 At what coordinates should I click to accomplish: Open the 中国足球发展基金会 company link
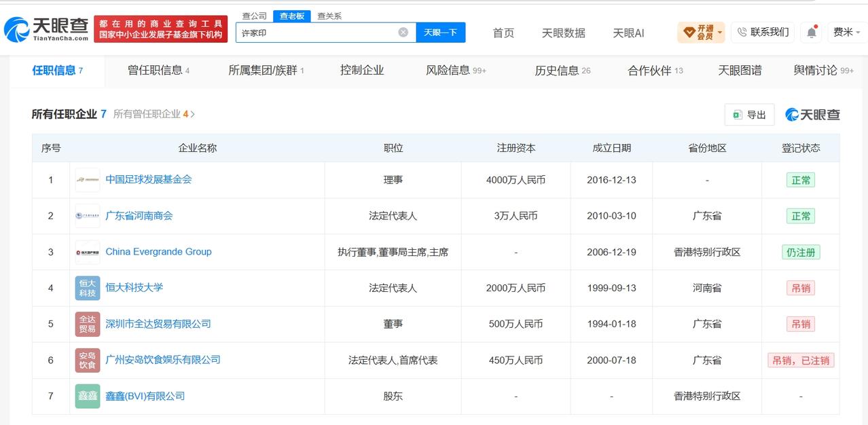coord(149,179)
